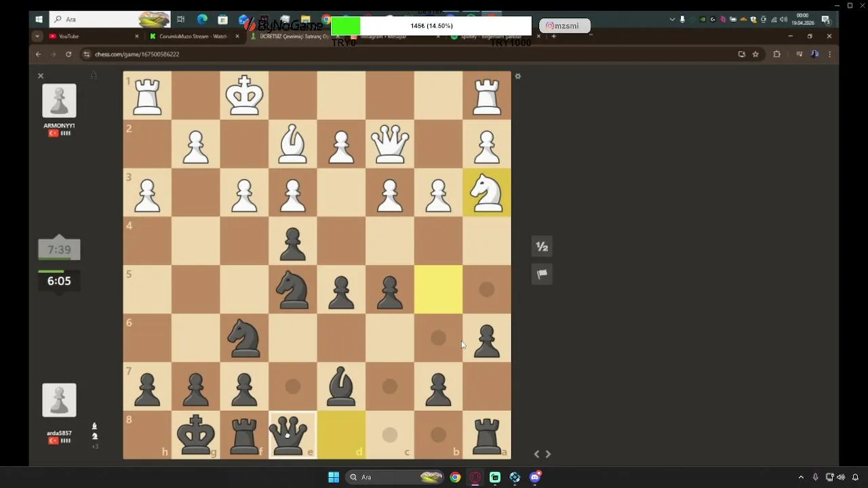Resign using the flag icon
Viewport: 868px width, 488px height.
point(542,274)
